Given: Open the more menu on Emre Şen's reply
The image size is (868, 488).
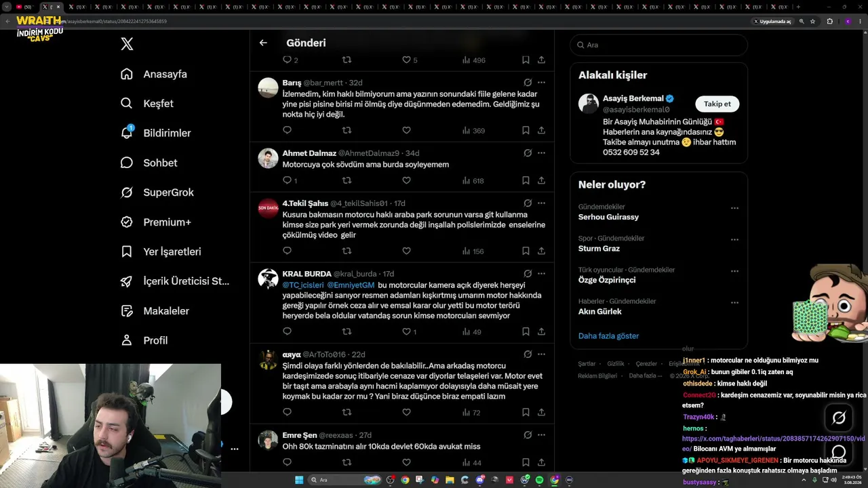Looking at the screenshot, I should pyautogui.click(x=541, y=435).
